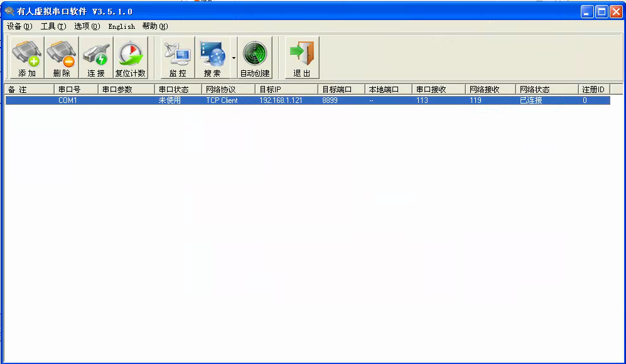The image size is (626, 364).
Task: Click the 网络接收 column header
Action: (490, 89)
